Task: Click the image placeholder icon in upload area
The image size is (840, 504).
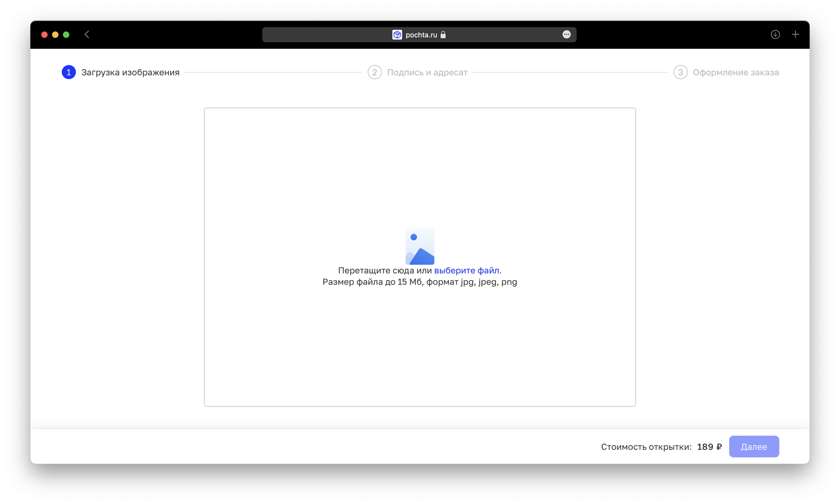Action: 420,246
